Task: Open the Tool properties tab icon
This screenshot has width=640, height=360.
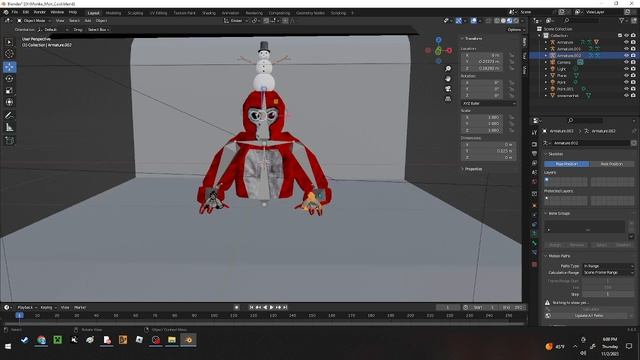Action: [x=534, y=133]
